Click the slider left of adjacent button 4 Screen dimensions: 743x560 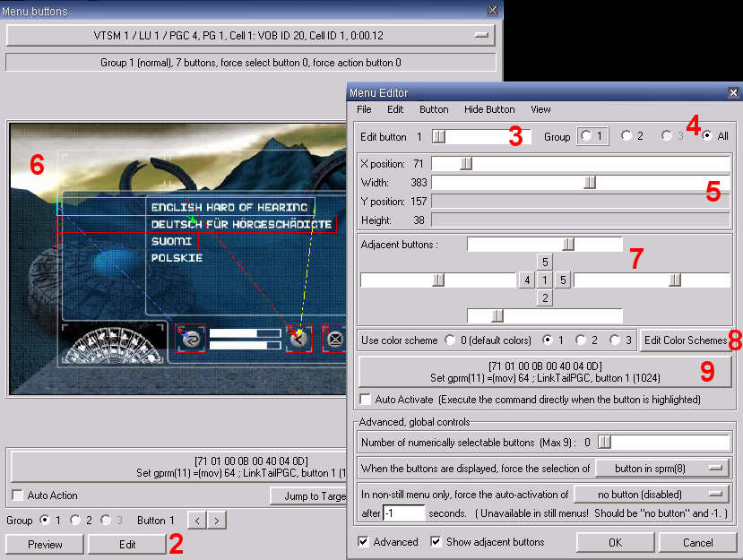tap(438, 280)
